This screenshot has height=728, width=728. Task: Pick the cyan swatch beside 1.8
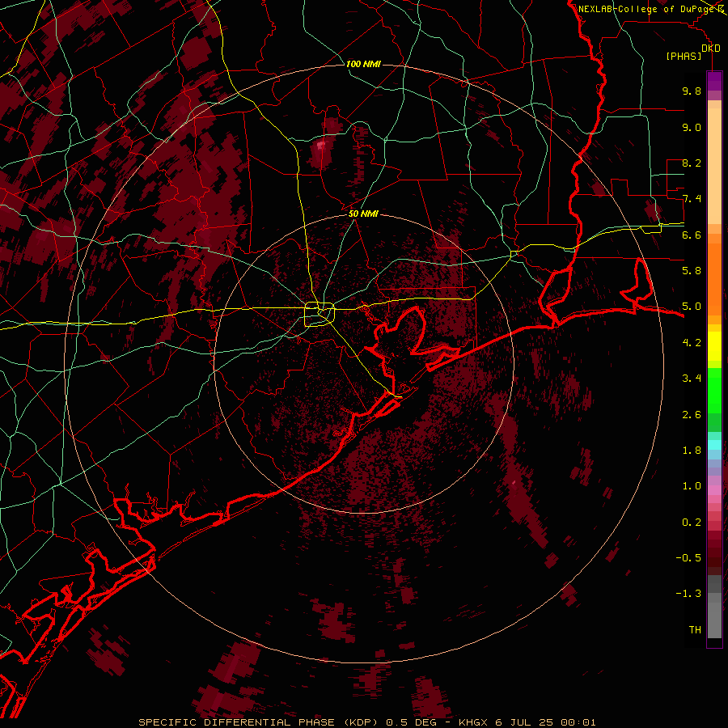(x=714, y=445)
